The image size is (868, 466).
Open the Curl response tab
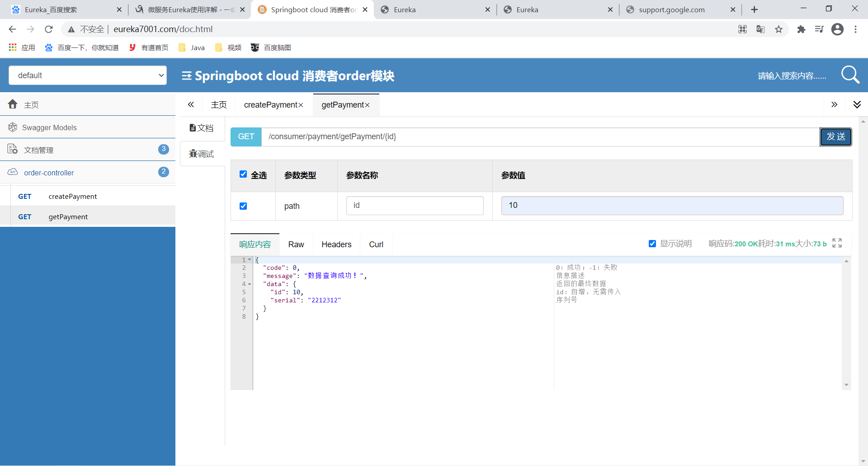coord(376,244)
